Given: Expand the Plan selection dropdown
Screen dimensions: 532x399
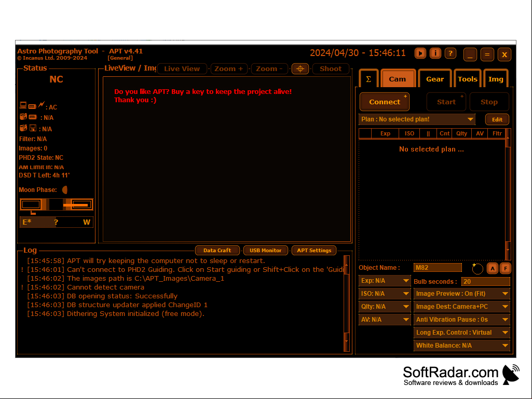Looking at the screenshot, I should coord(417,119).
